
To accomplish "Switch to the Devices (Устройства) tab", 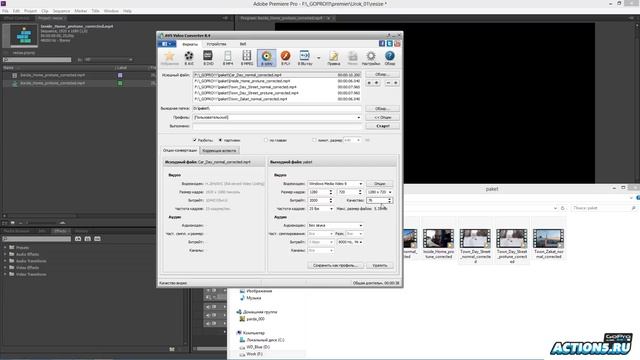I will (216, 44).
